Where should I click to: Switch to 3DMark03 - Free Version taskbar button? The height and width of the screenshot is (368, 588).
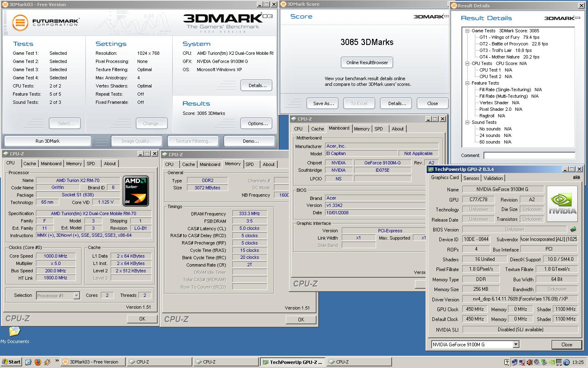click(x=93, y=362)
